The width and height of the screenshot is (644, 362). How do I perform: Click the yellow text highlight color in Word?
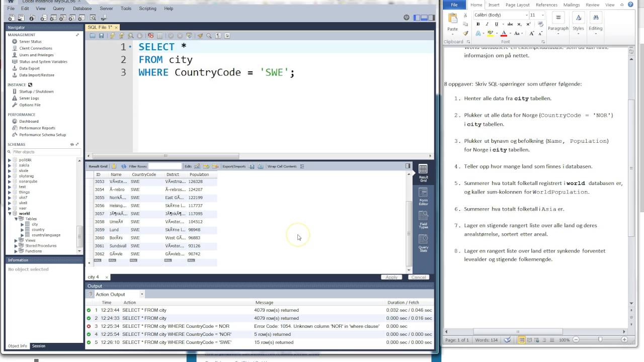(x=490, y=33)
